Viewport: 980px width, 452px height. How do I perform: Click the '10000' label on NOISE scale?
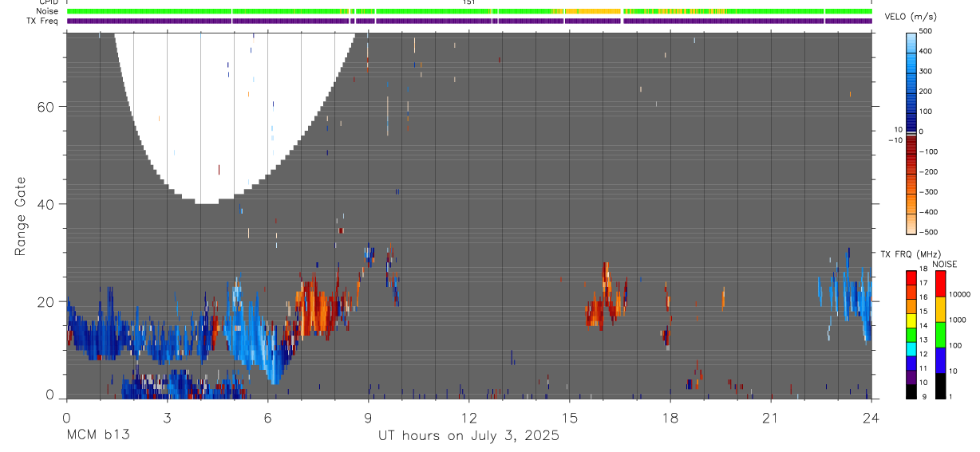[959, 294]
